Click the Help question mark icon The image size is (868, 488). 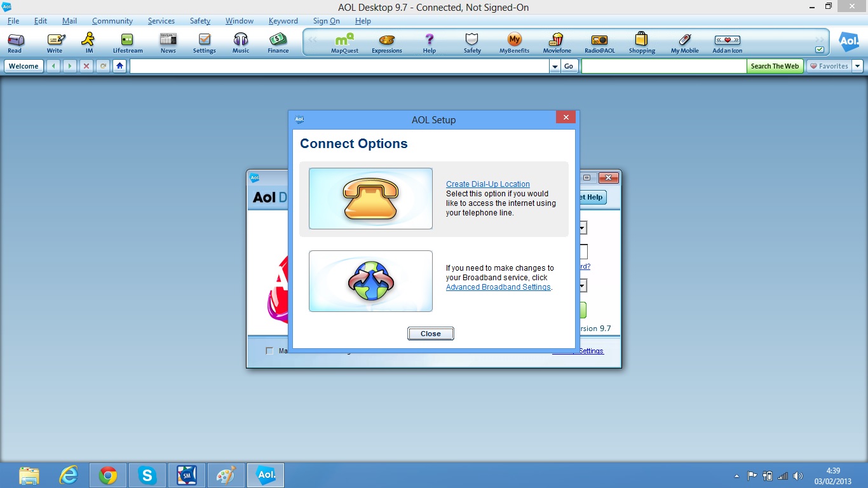tap(430, 43)
